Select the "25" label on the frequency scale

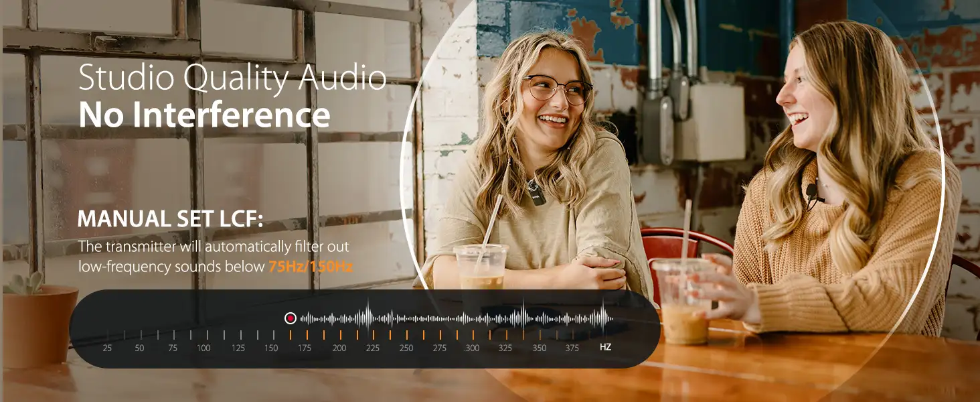click(107, 348)
